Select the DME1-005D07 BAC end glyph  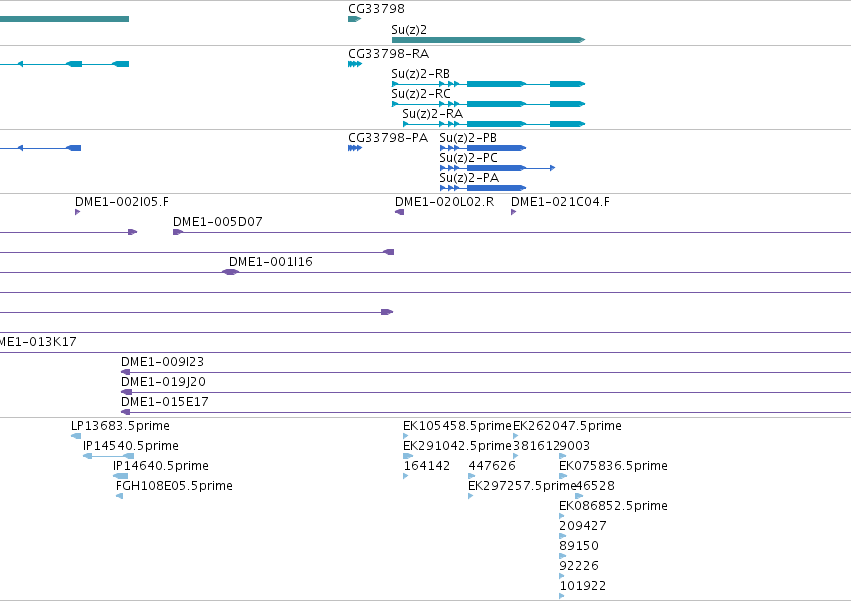point(178,232)
